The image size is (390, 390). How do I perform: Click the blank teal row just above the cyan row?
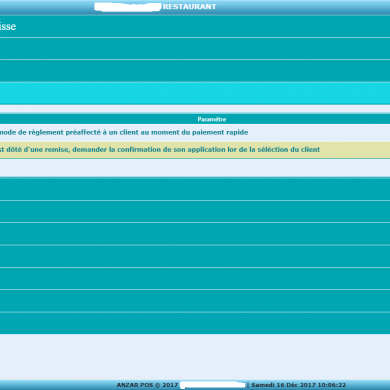pos(195,71)
